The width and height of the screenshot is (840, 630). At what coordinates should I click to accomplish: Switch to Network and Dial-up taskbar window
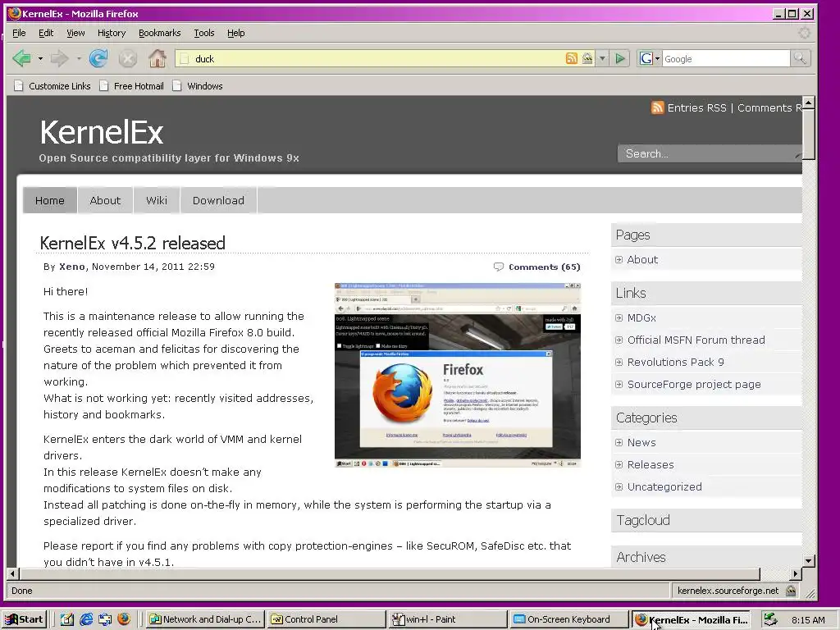point(205,619)
